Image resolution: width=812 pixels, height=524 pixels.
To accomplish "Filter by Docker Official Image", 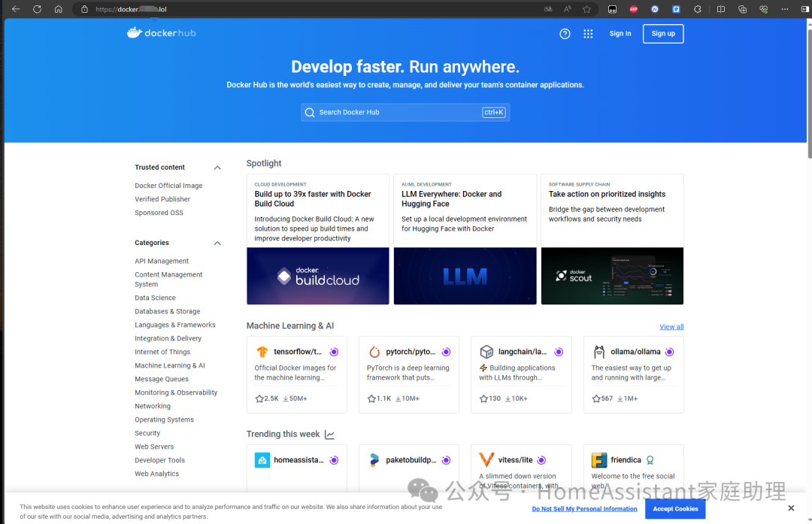I will click(168, 186).
